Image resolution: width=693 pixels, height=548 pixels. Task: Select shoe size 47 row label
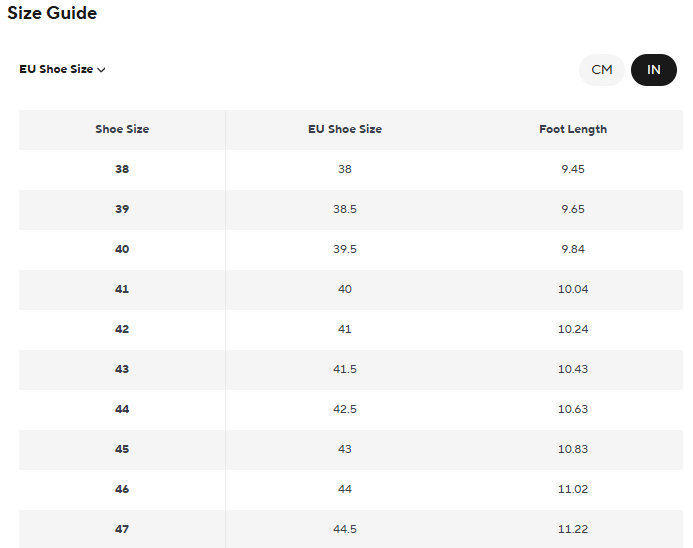point(122,529)
